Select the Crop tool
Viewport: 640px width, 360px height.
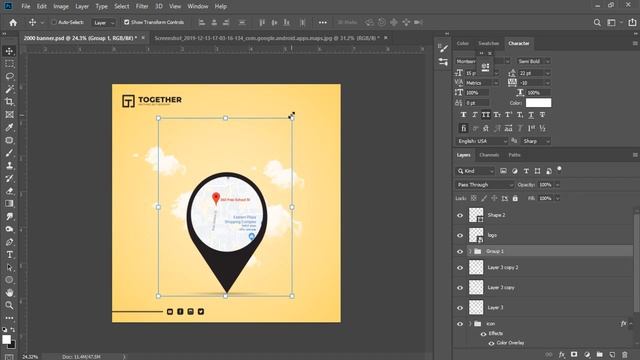[9, 102]
